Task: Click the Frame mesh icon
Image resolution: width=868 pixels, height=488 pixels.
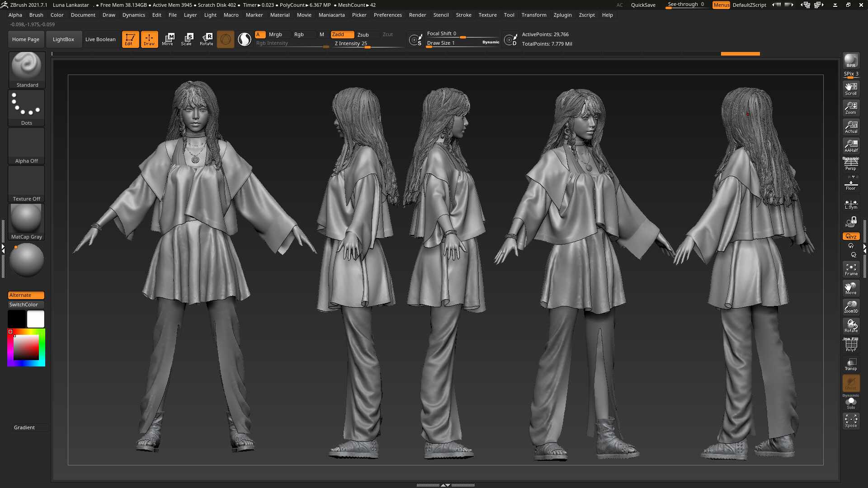Action: (851, 269)
